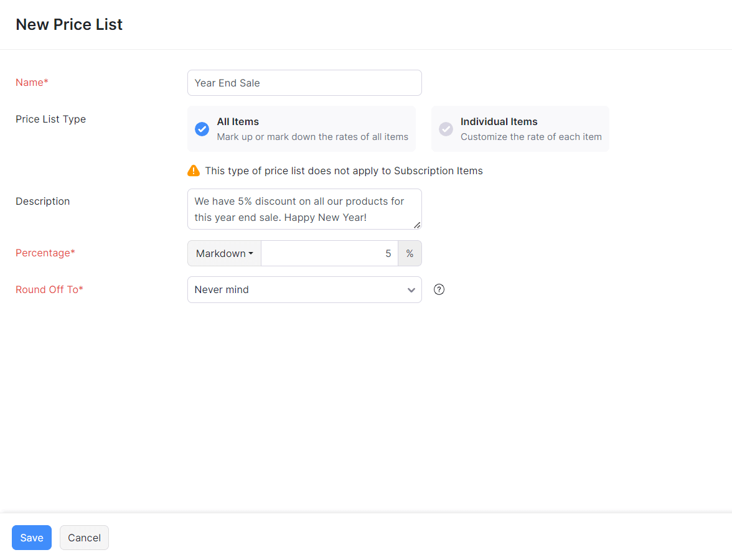Viewport: 732px width, 560px height.
Task: Click the orange warning triangle icon
Action: click(x=194, y=170)
